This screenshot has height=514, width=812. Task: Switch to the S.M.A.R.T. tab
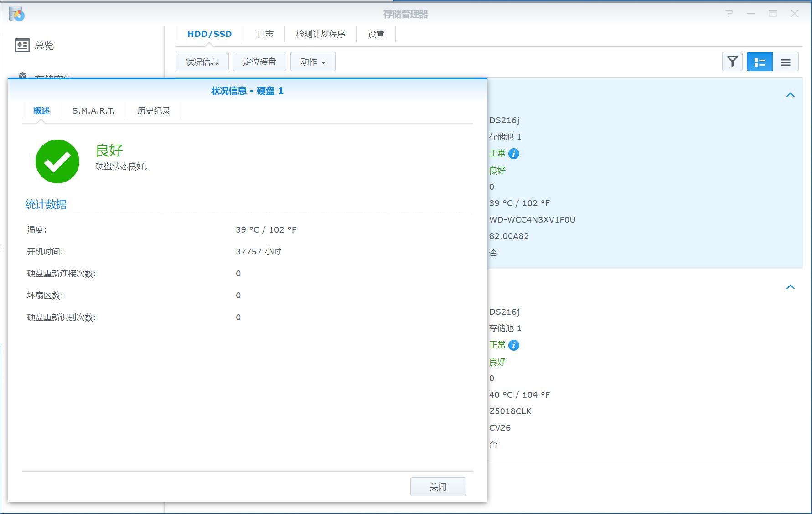point(93,110)
